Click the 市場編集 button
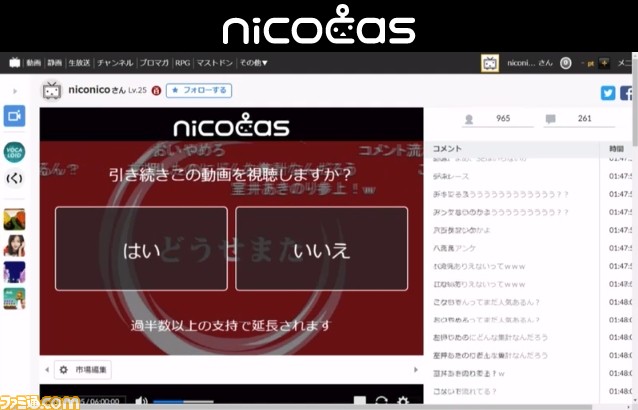The height and width of the screenshot is (410, 638). pyautogui.click(x=83, y=370)
